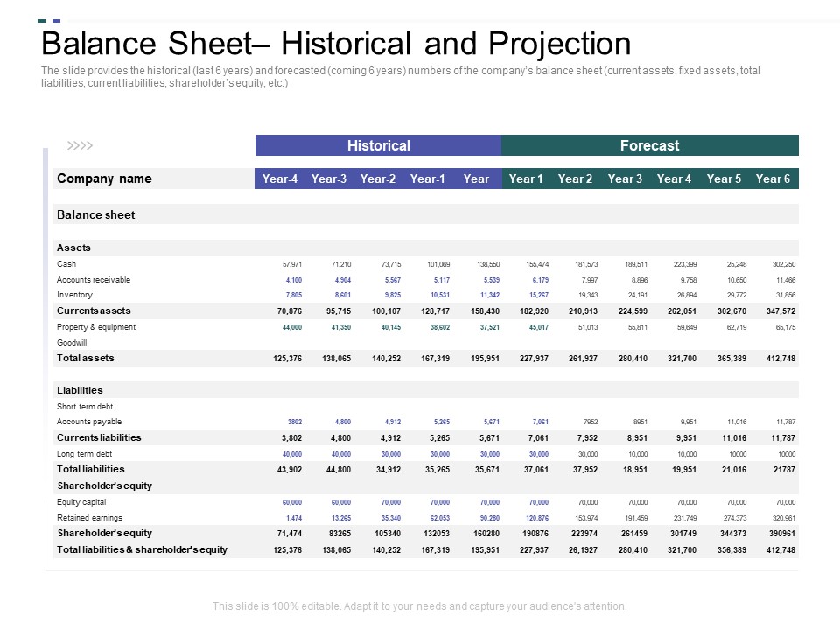Click the 'Year 3' forecast column header
The image size is (840, 630).
(625, 178)
